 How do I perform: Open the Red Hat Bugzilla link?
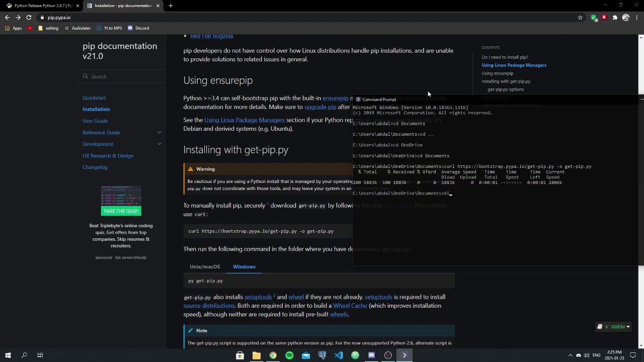point(211,36)
